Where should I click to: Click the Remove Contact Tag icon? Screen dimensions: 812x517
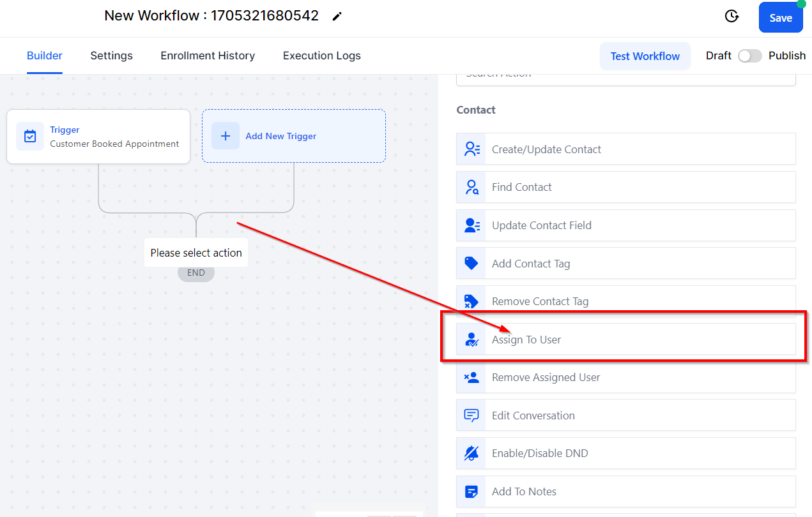tap(471, 301)
